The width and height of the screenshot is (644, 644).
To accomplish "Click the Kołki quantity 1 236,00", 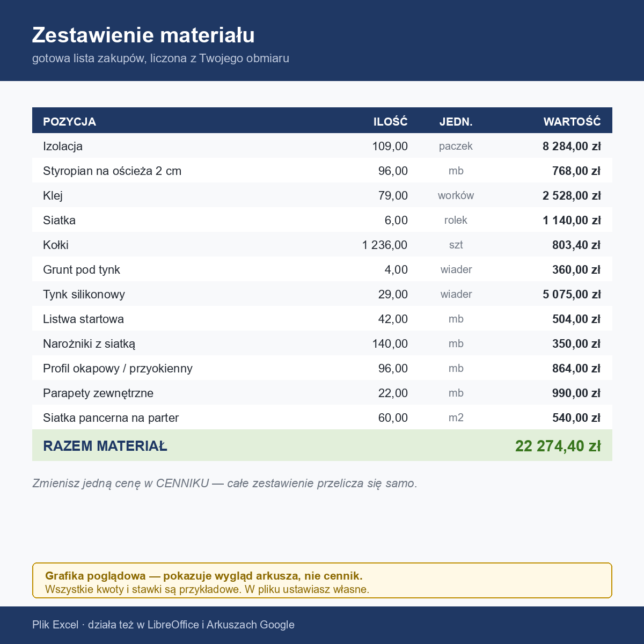I will (385, 245).
